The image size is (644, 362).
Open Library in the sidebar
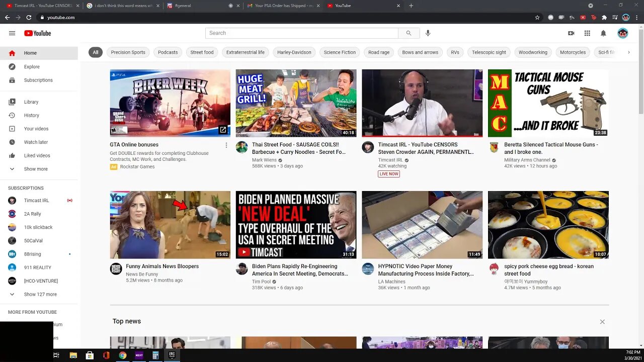coord(39,102)
